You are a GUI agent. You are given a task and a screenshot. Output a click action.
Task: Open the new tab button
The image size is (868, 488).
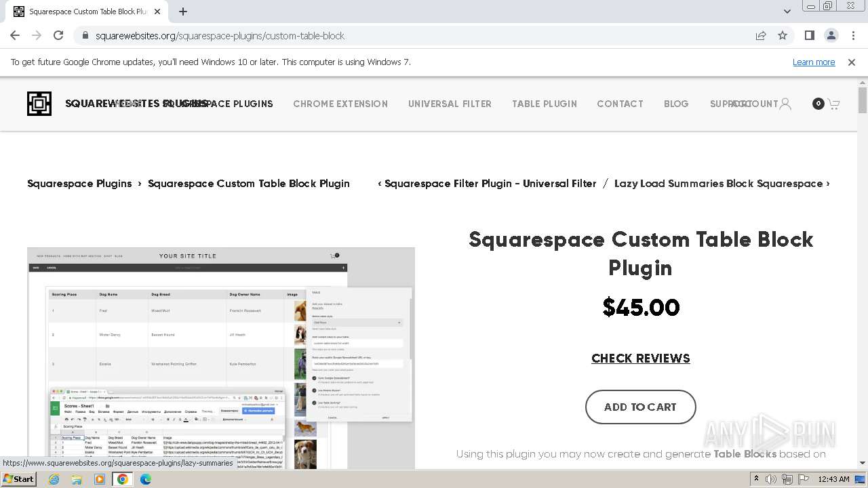[x=183, y=12]
